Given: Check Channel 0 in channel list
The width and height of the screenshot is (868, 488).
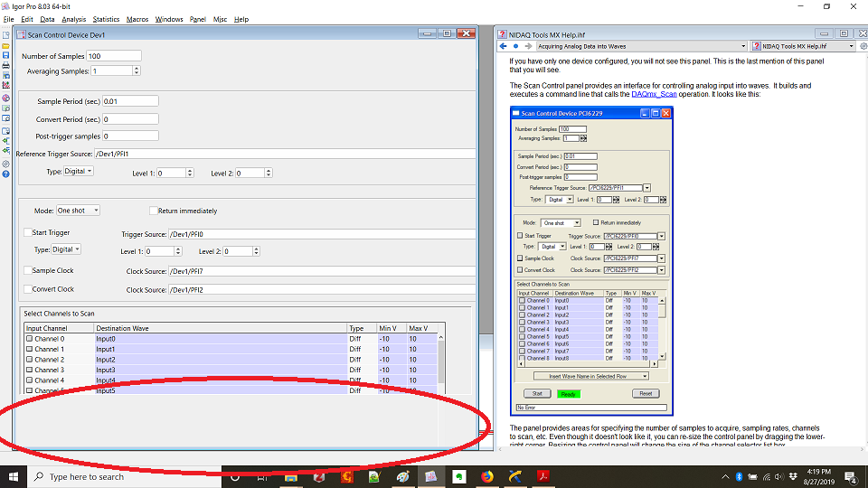Looking at the screenshot, I should click(29, 339).
